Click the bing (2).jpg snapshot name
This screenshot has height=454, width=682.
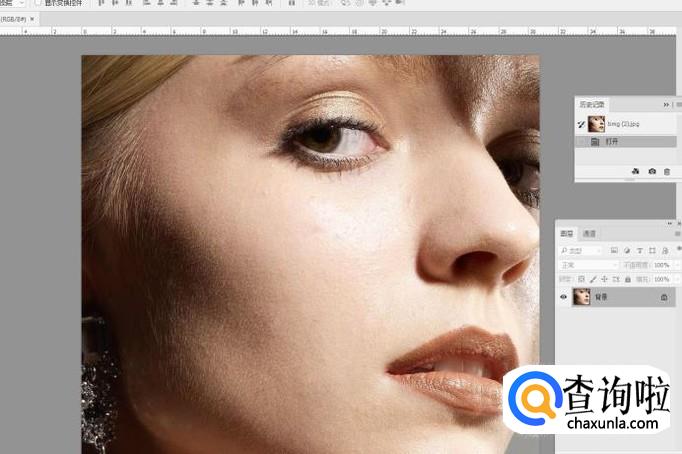coord(623,124)
